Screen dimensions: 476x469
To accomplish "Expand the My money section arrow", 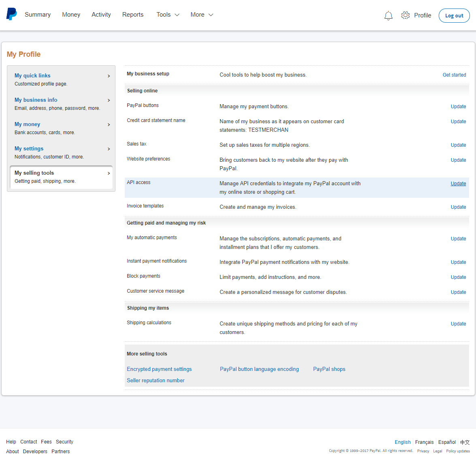I will pos(109,124).
